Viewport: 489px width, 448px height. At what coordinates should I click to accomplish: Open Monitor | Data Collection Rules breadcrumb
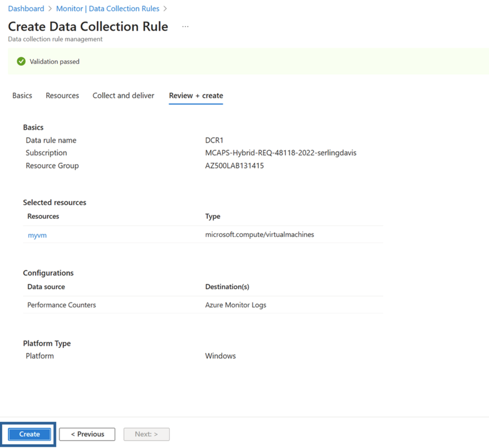click(108, 8)
